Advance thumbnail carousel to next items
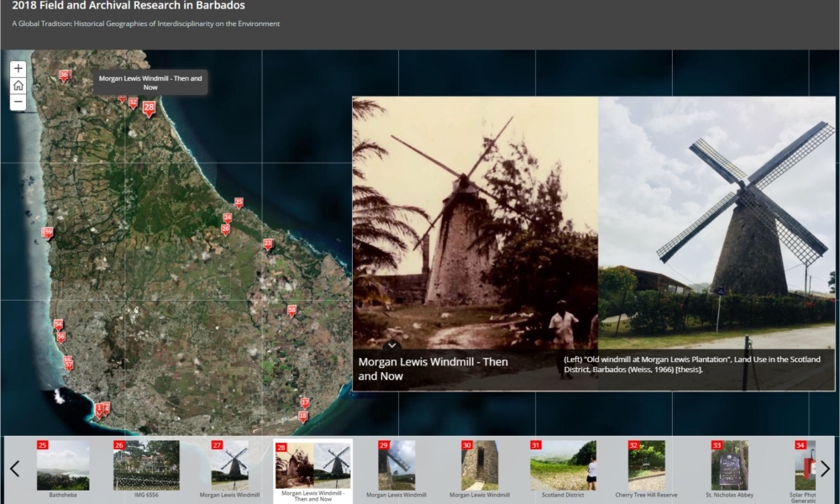840x504 pixels. coord(825,469)
